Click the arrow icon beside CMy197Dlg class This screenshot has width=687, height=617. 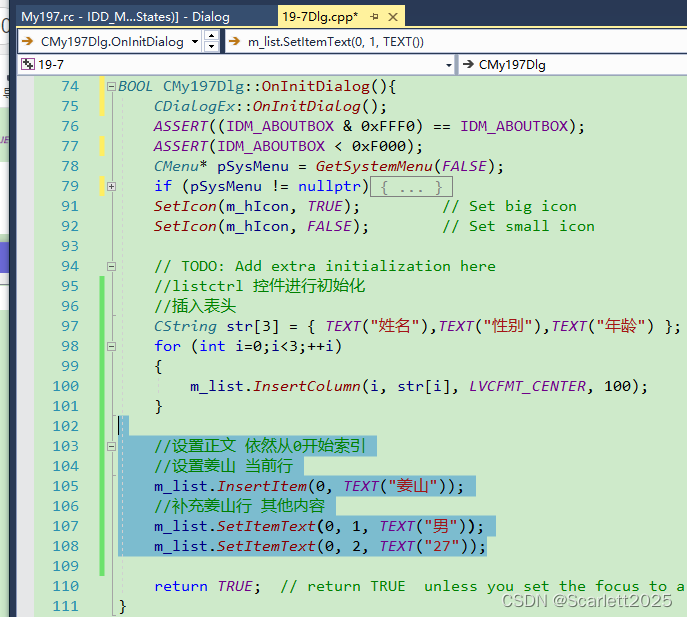pyautogui.click(x=468, y=64)
